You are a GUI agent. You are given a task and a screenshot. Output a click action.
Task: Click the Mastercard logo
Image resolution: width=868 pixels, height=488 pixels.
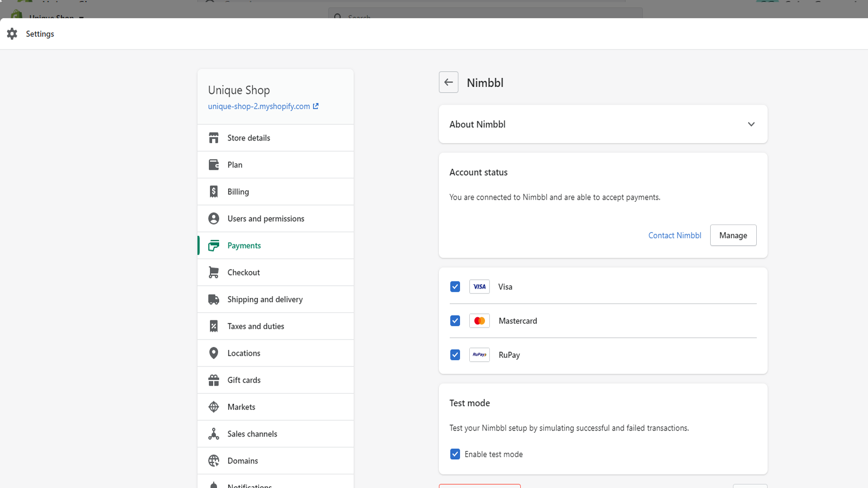click(480, 321)
